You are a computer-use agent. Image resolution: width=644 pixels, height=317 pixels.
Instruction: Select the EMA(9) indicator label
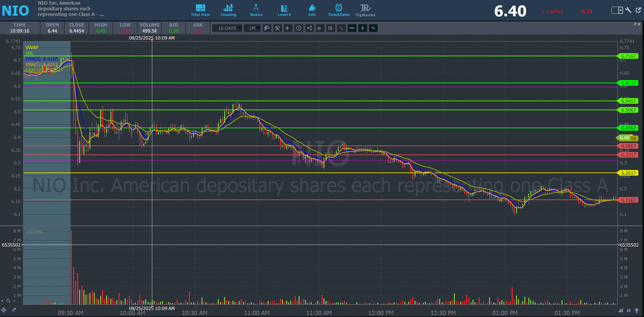point(42,59)
